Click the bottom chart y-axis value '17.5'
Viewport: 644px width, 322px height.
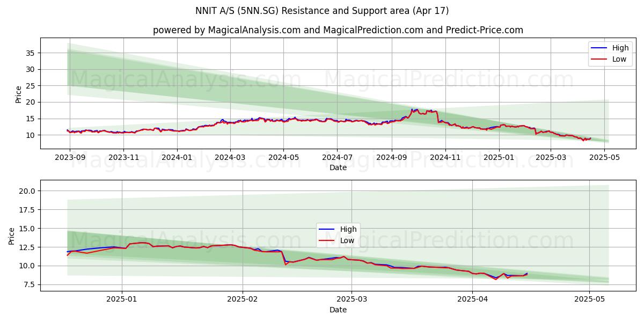(28, 209)
